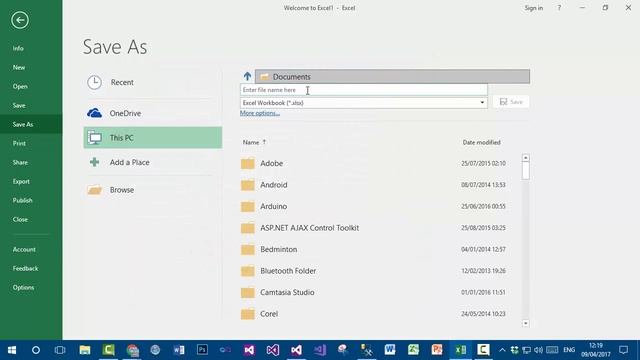Viewport: 640px width, 360px height.
Task: Click the ENG language indicator
Action: tap(569, 350)
